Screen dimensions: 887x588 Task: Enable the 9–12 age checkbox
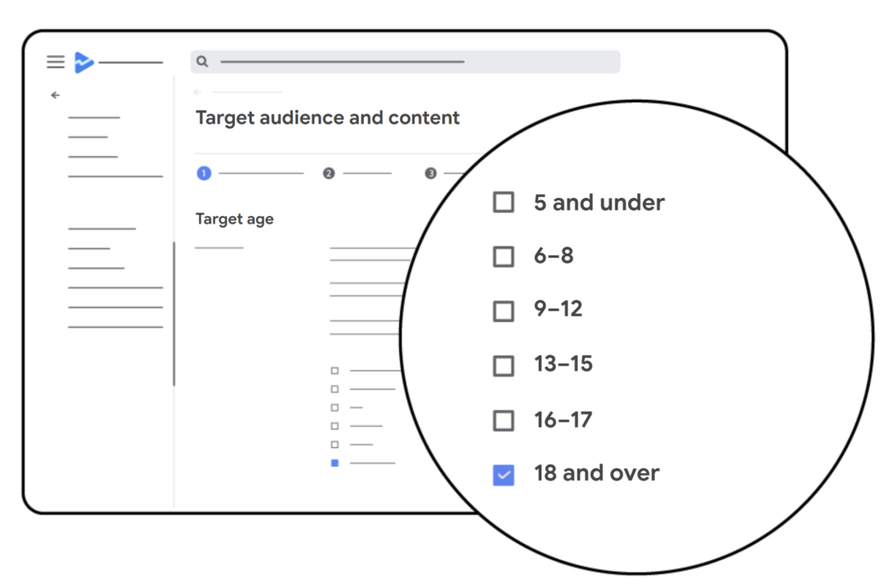pyautogui.click(x=503, y=311)
